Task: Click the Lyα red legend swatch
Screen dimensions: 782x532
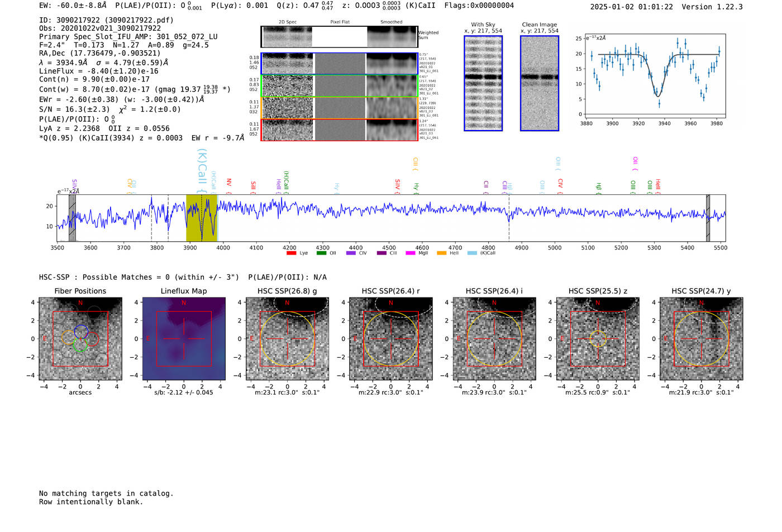Action: click(291, 253)
